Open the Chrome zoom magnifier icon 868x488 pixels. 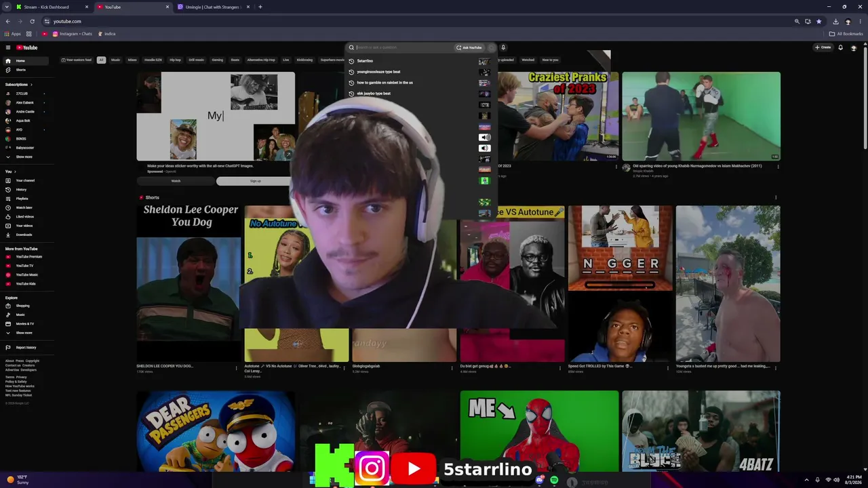[797, 21]
